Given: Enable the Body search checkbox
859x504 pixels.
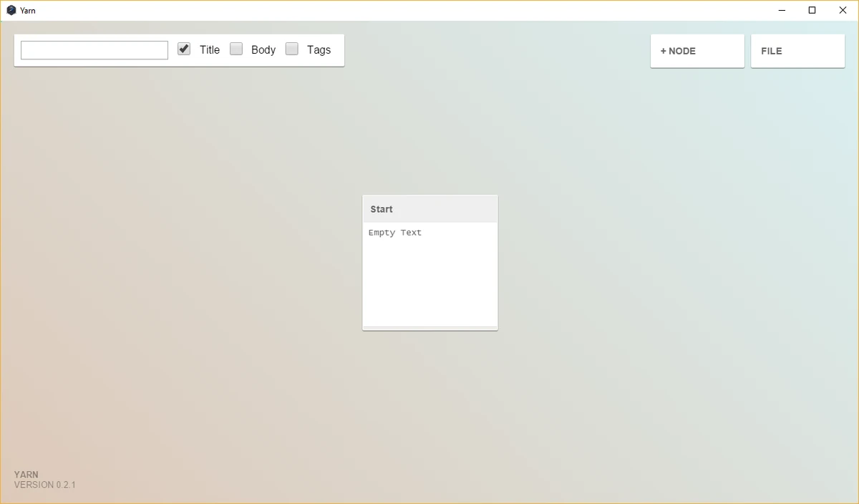Looking at the screenshot, I should (236, 49).
